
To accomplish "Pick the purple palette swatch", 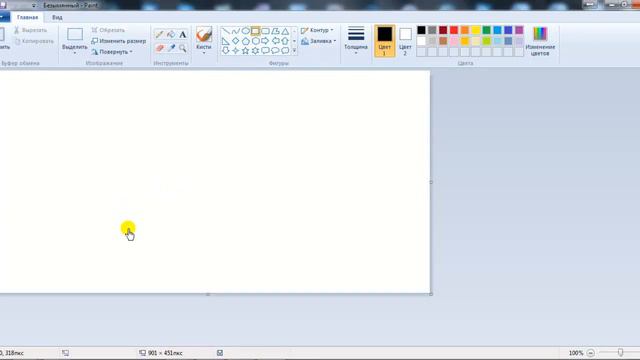I will click(519, 30).
